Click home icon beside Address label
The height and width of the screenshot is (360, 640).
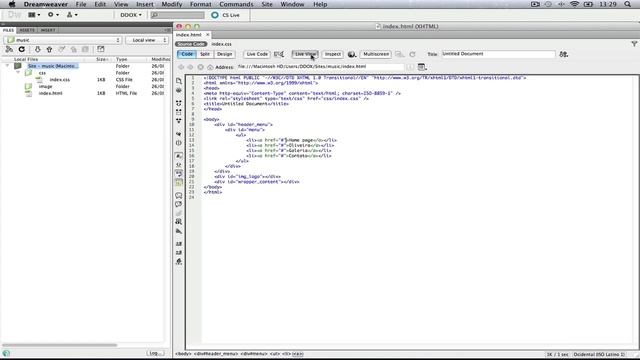coord(210,67)
